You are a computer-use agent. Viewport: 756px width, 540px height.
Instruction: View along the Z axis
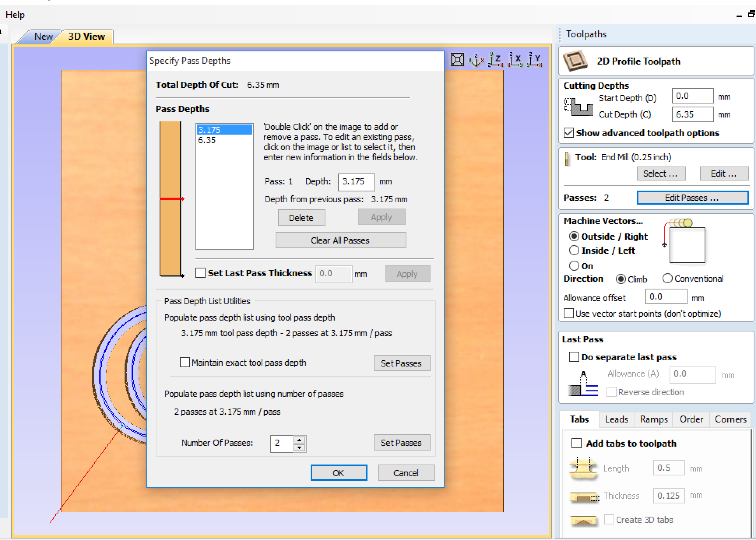[x=495, y=60]
